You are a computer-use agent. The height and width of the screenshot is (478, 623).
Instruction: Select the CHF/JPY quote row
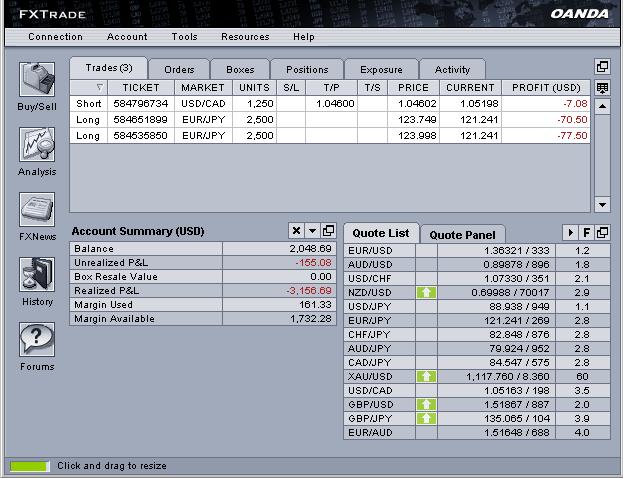click(477, 335)
